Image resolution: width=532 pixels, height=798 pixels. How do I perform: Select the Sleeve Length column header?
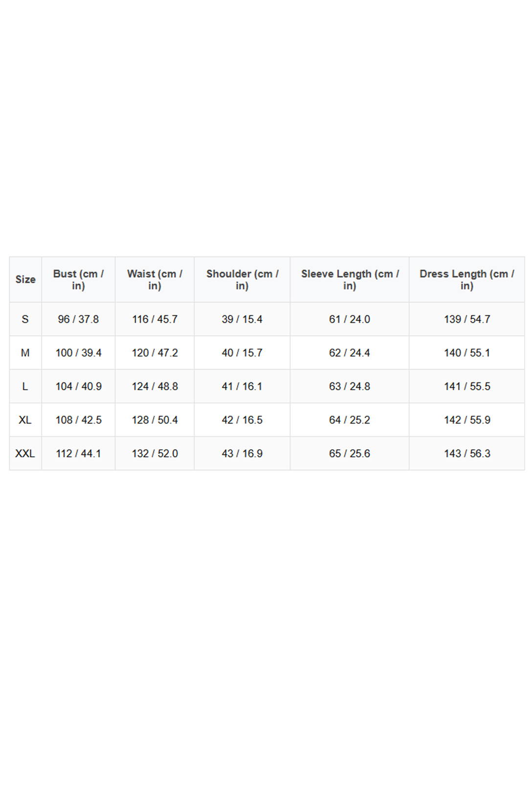click(350, 280)
